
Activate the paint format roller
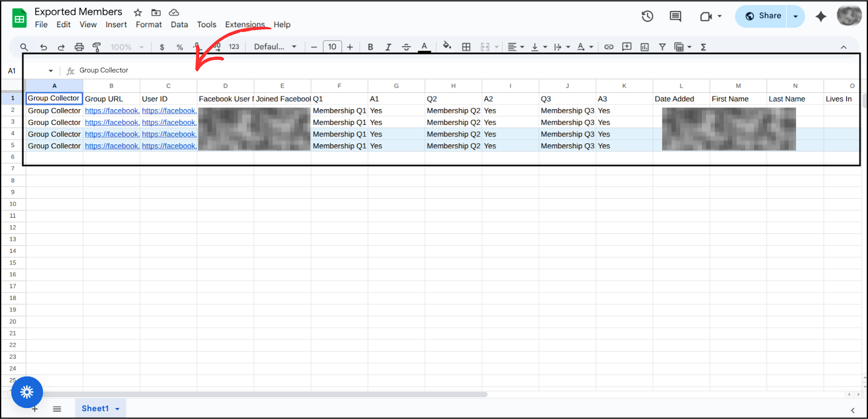point(97,47)
